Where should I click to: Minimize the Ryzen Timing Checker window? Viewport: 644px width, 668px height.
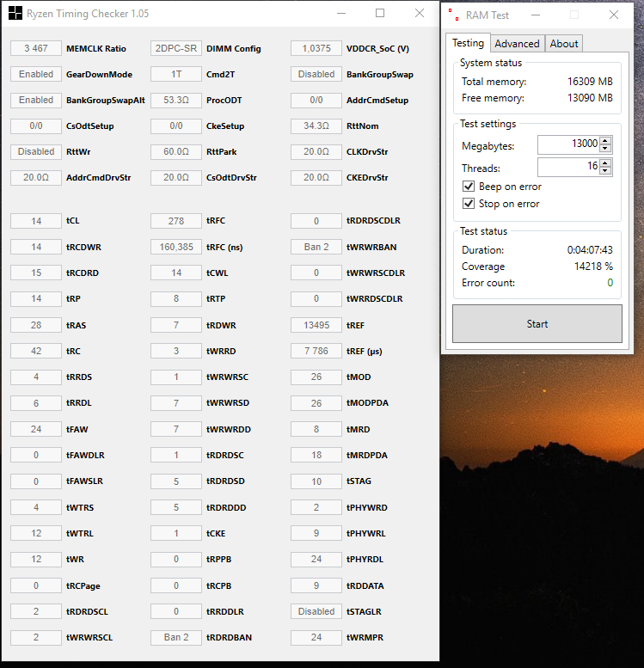point(341,13)
